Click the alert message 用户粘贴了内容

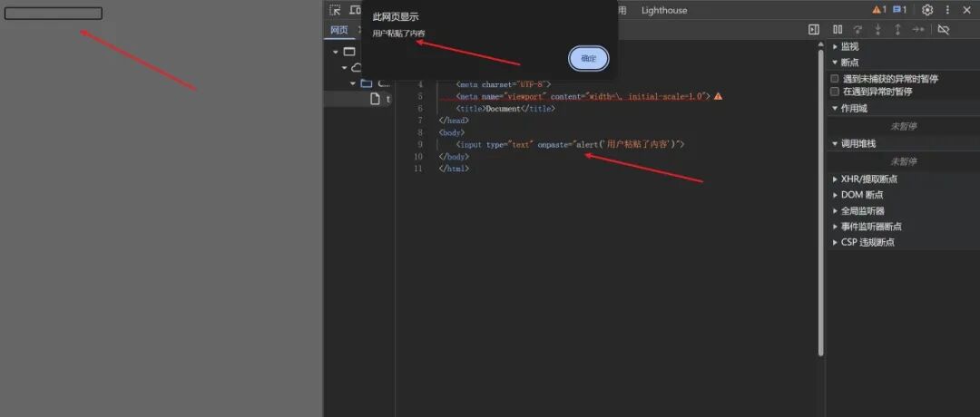coord(398,33)
